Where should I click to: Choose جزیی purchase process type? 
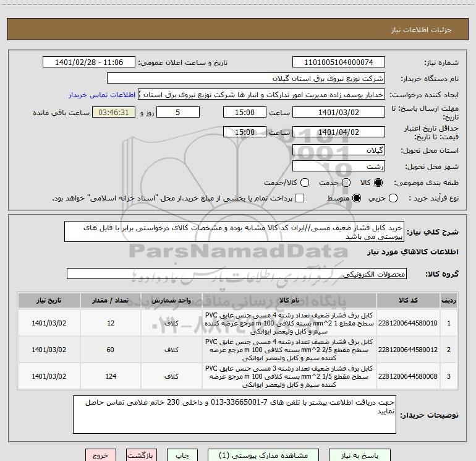[393, 199]
